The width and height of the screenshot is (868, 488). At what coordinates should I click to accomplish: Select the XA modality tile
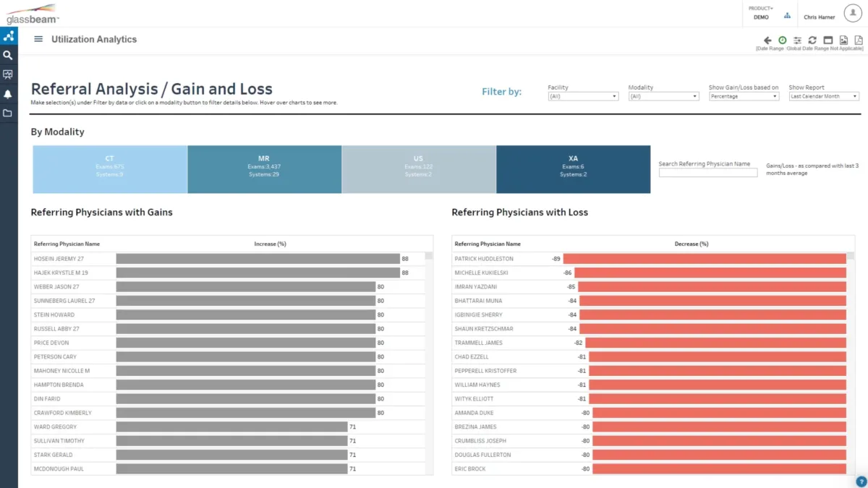pyautogui.click(x=573, y=169)
